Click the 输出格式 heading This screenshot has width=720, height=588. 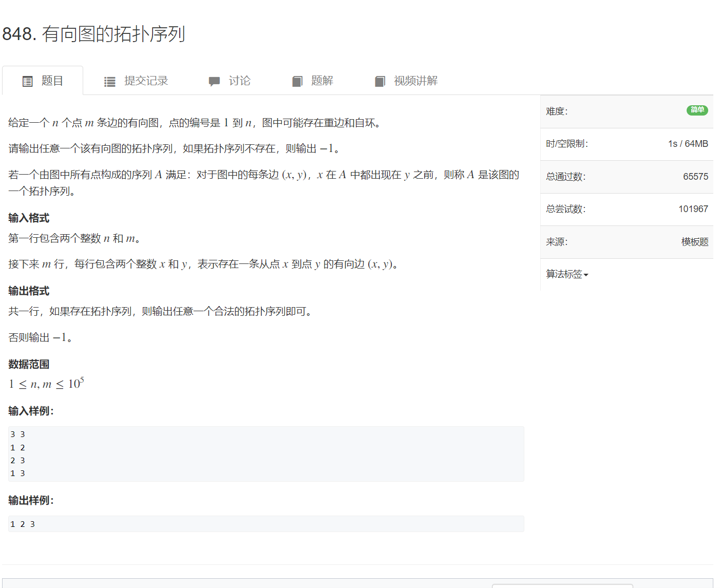pyautogui.click(x=29, y=291)
